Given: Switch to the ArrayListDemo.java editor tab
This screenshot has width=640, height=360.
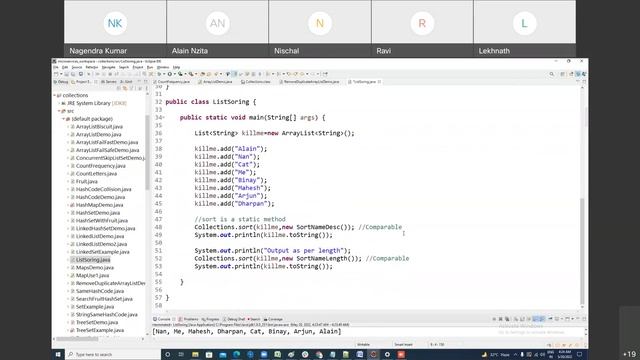Looking at the screenshot, I should click(x=215, y=82).
